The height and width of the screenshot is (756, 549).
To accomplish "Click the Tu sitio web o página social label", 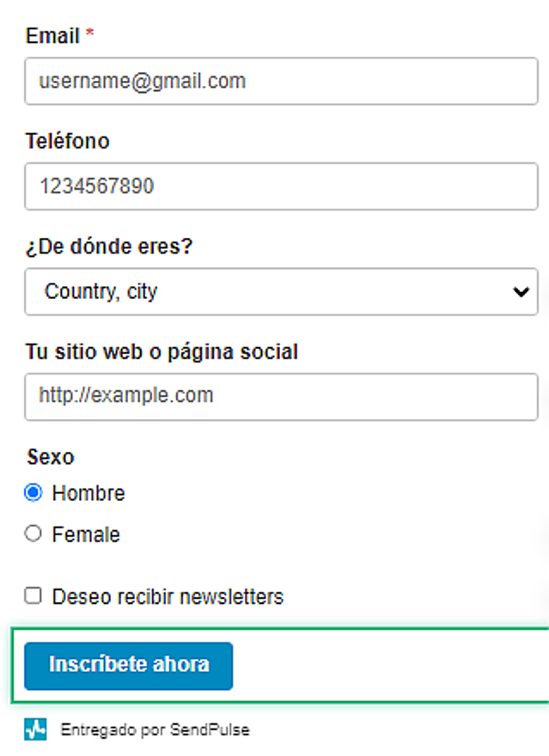I will 162,351.
